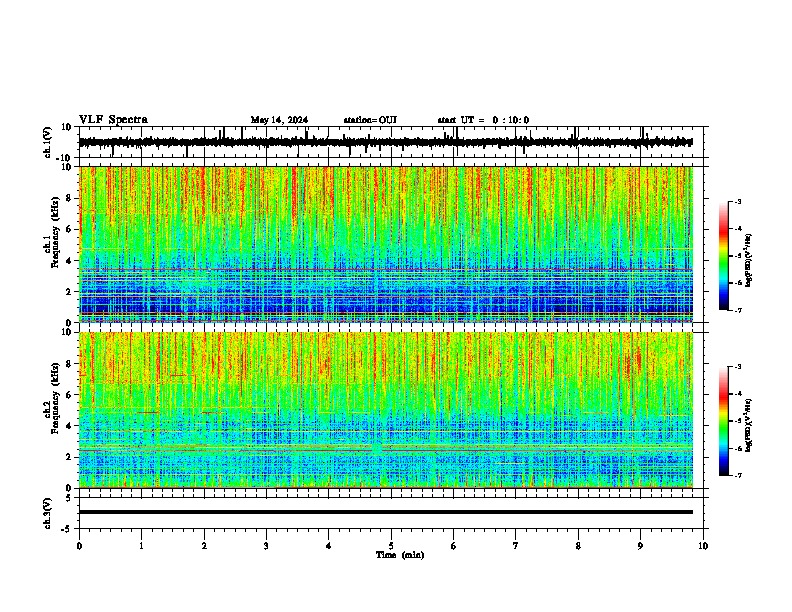The image size is (792, 612).
Task: Click the ch.2 "Frequency (kHz)" axis label
Action: (x=55, y=398)
